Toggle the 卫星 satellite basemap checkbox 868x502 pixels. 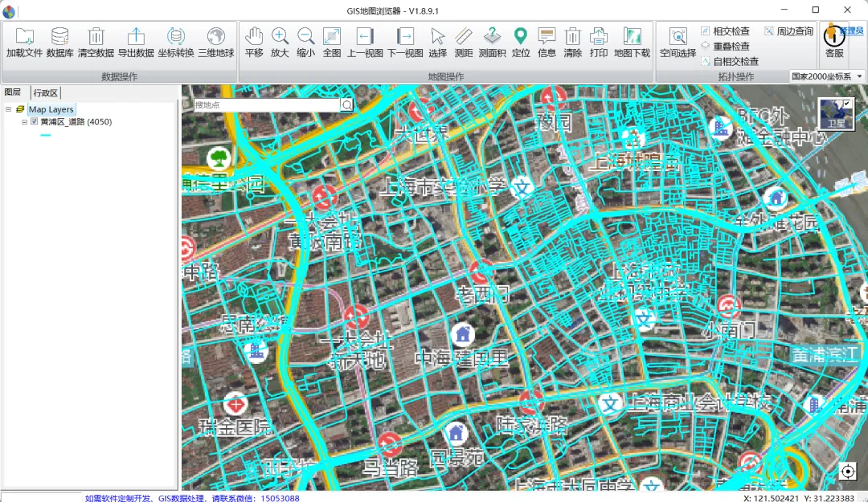[847, 104]
